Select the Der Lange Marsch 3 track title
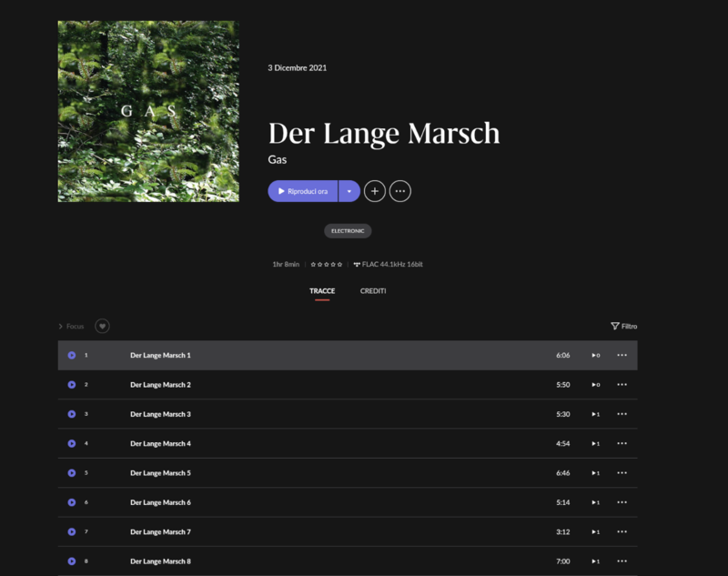 point(160,414)
